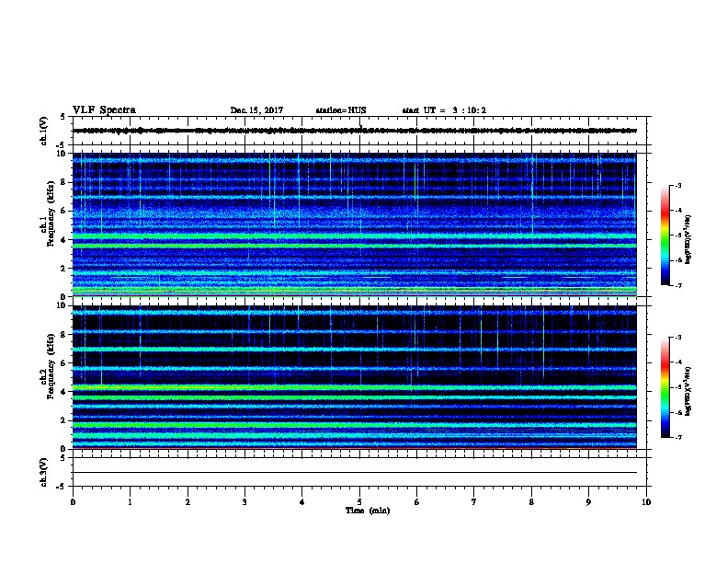Click inside the ch.2 spectrogram panel
This screenshot has width=728, height=563.
pyautogui.click(x=354, y=377)
